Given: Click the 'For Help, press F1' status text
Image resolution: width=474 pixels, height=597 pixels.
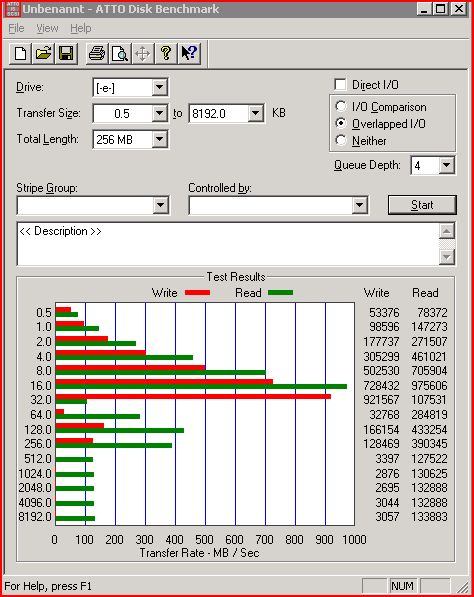Looking at the screenshot, I should [x=48, y=586].
